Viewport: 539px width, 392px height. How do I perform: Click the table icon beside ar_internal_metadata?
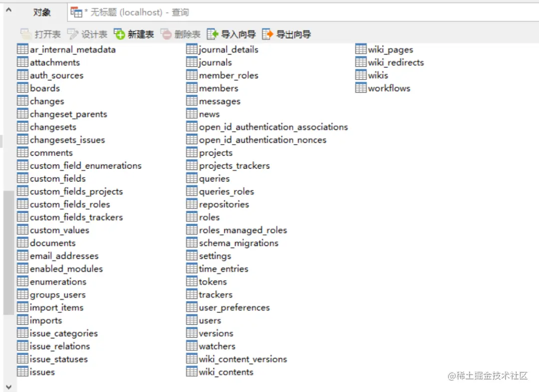(x=22, y=49)
